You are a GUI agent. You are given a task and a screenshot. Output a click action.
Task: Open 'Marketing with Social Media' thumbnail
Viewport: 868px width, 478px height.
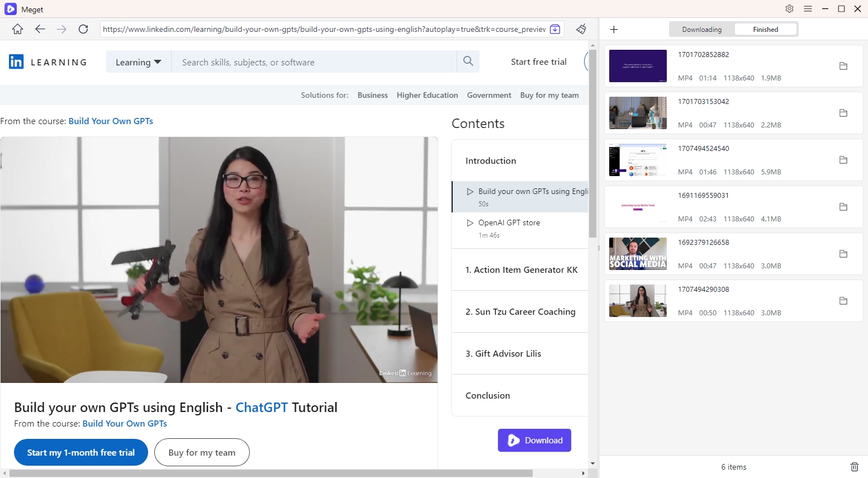(x=638, y=254)
